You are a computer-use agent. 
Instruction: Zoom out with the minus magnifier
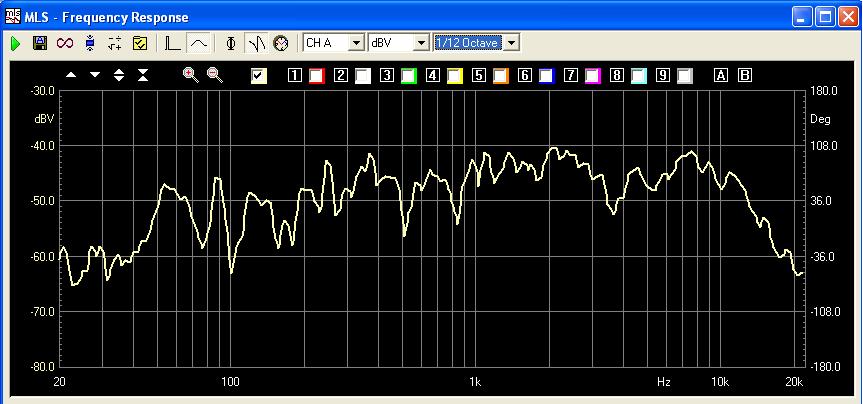tap(215, 75)
